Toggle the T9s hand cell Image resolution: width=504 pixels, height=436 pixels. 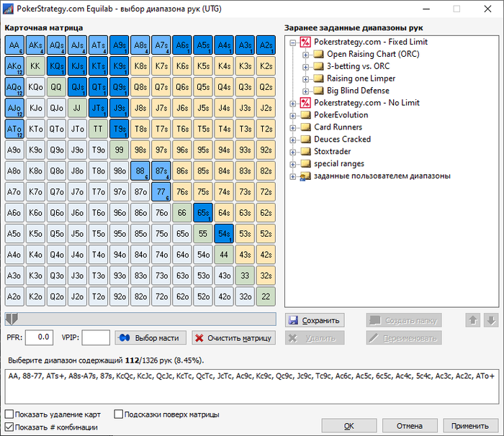[x=120, y=129]
